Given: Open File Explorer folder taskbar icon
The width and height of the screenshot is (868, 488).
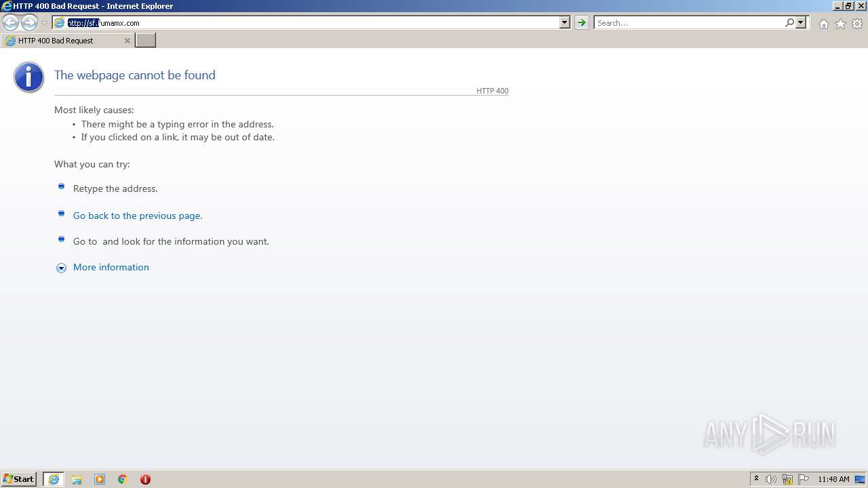Looking at the screenshot, I should (x=77, y=479).
